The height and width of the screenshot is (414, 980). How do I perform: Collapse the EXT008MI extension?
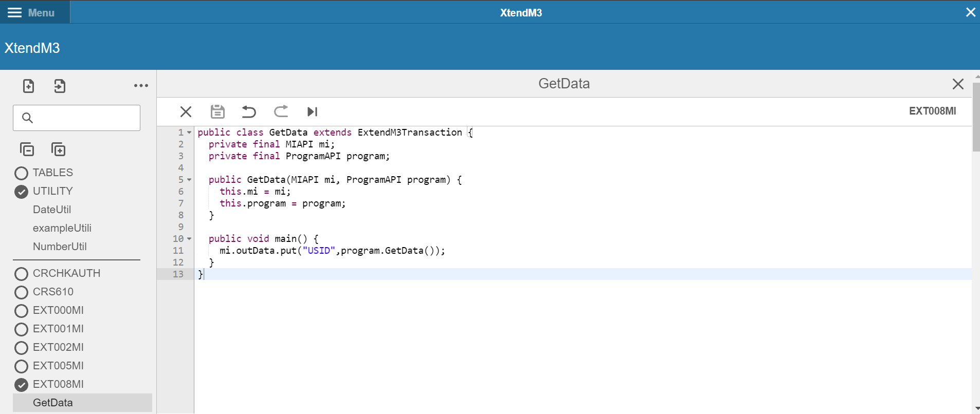point(21,385)
